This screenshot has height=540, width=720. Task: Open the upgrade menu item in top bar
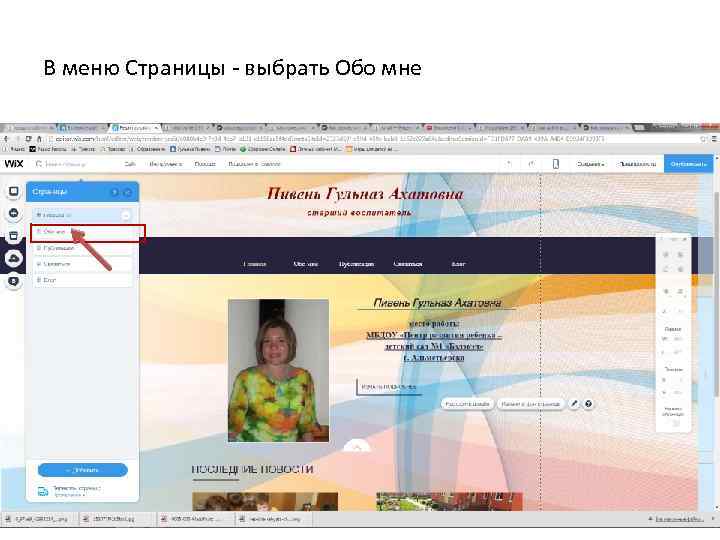(x=254, y=164)
